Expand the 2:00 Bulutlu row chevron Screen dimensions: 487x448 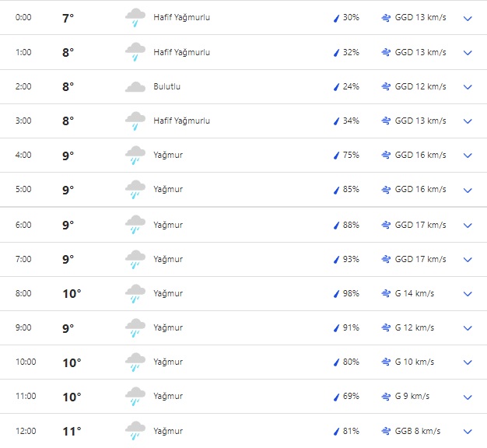pos(468,87)
